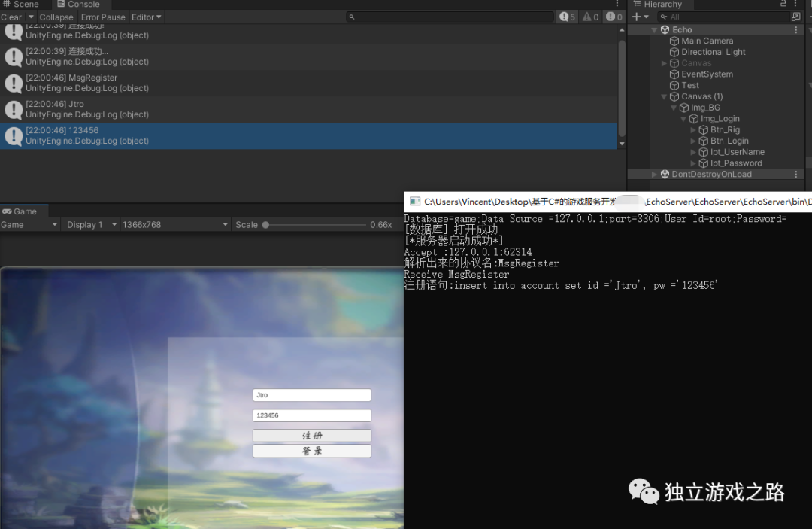Click the Btn_Rig cube icon
This screenshot has height=529, width=812.
tap(703, 130)
